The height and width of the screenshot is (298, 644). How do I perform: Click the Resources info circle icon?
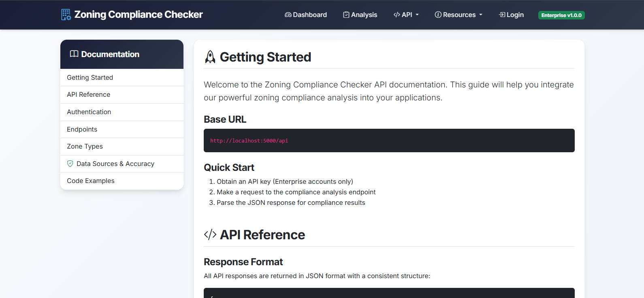coord(438,15)
